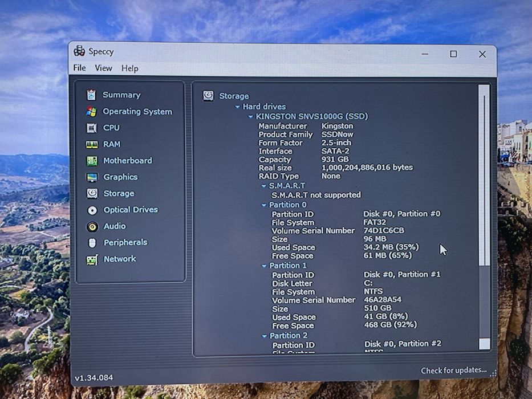Screen dimensions: 532x399
Task: Open the CPU chip icon
Action: (92, 128)
